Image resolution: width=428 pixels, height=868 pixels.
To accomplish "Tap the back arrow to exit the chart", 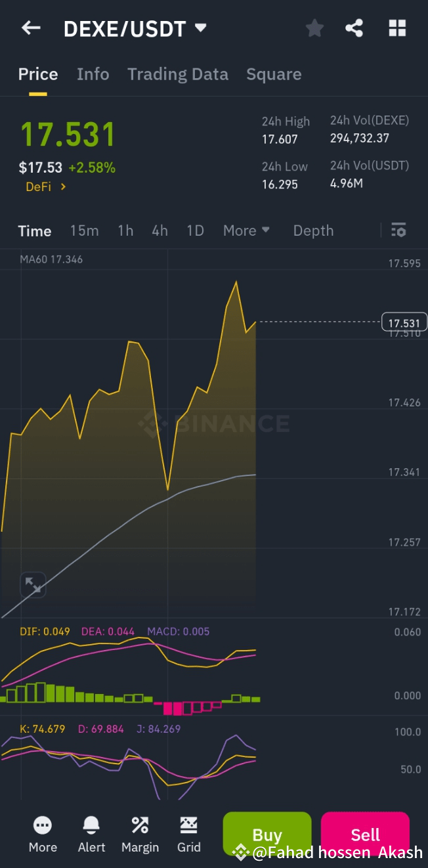I will [31, 28].
